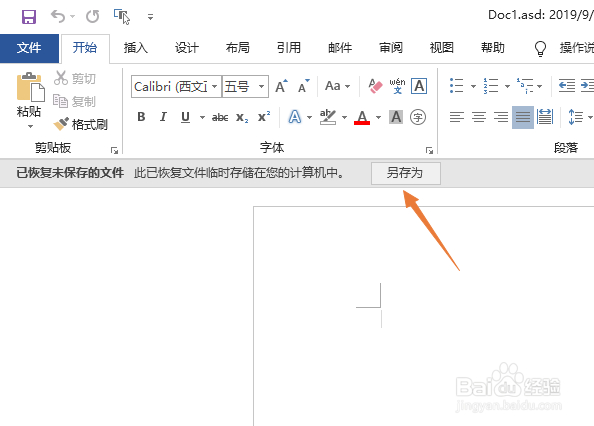Image resolution: width=594 pixels, height=426 pixels.
Task: Click the 格式刷 (Format Painter) button
Action: tap(81, 124)
